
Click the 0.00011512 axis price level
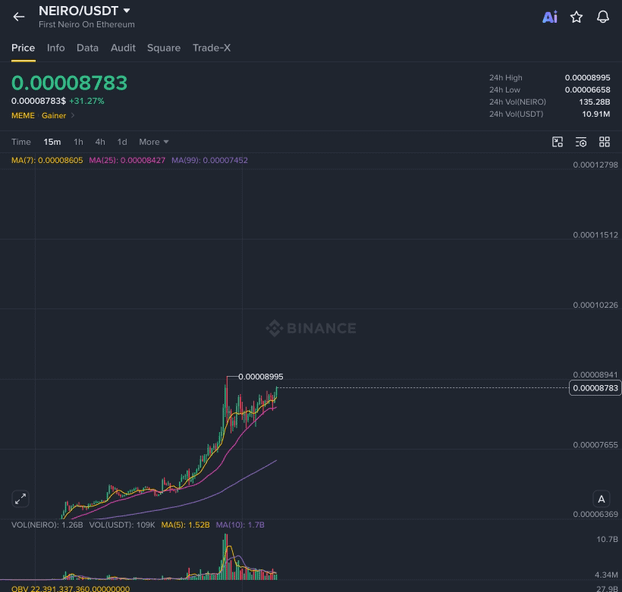[595, 235]
